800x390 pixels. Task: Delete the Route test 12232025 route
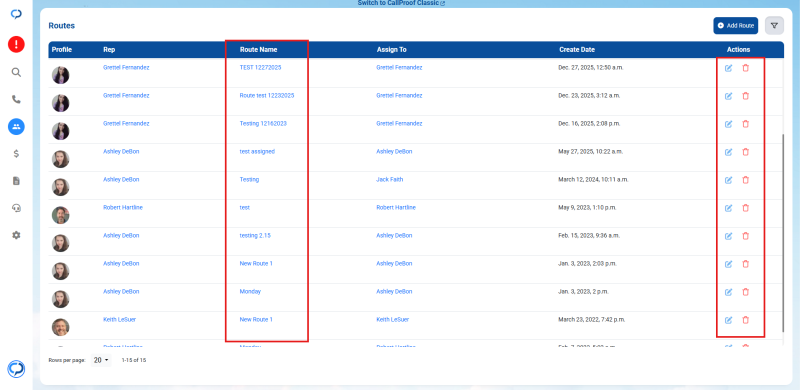coord(745,96)
